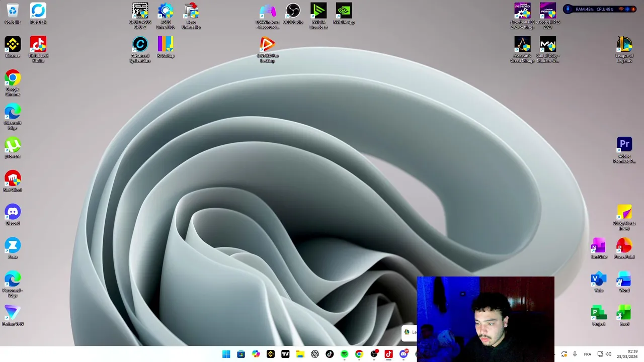Select the Discord desktop shortcut
This screenshot has width=644, height=362.
point(13,215)
